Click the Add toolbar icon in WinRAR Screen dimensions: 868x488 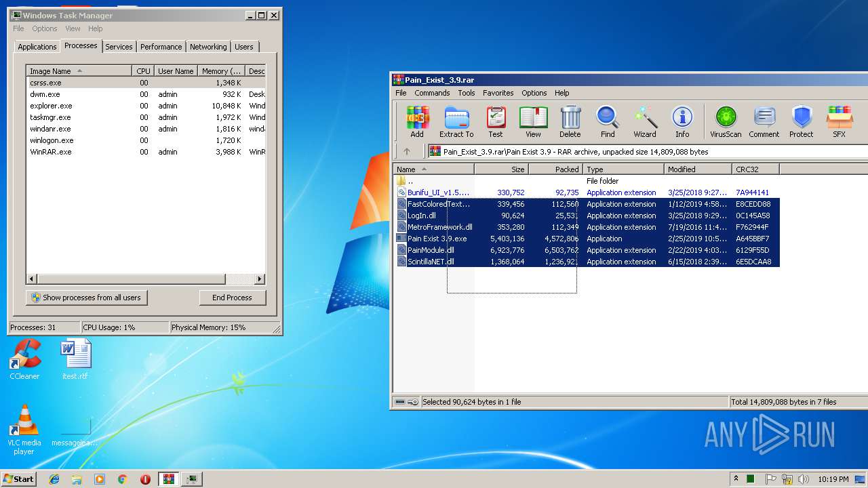click(x=417, y=121)
